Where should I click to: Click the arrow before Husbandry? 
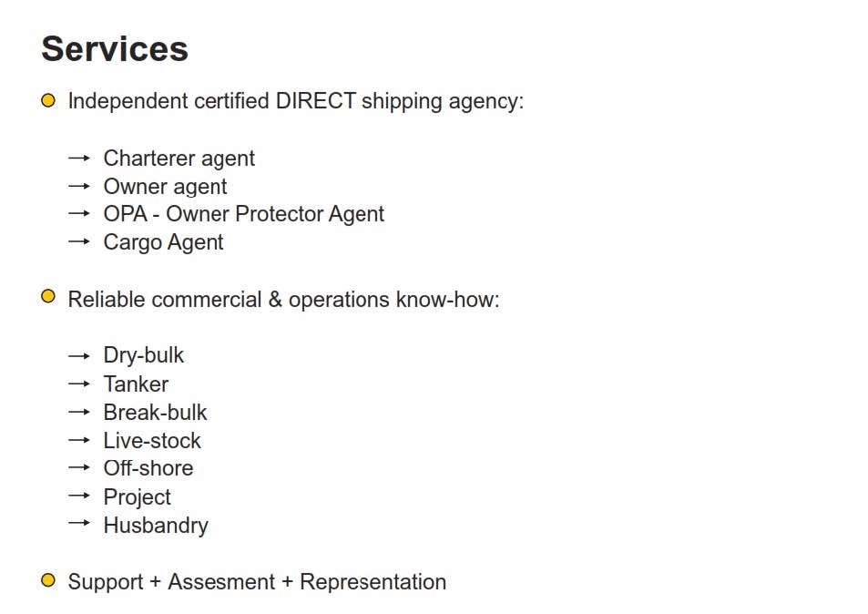click(79, 523)
